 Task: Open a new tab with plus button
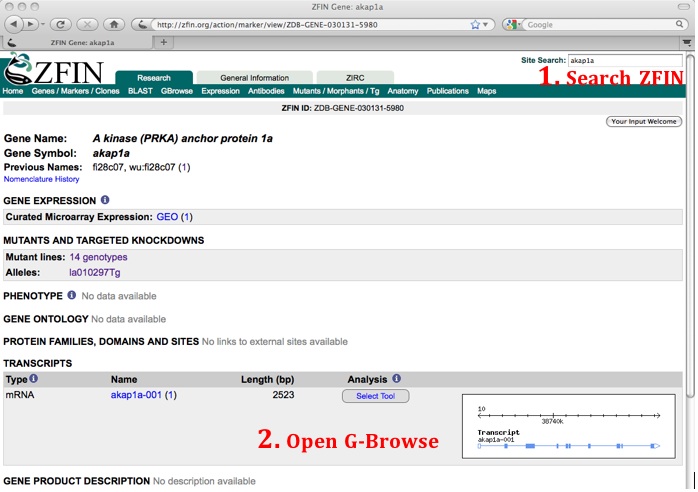(x=164, y=42)
